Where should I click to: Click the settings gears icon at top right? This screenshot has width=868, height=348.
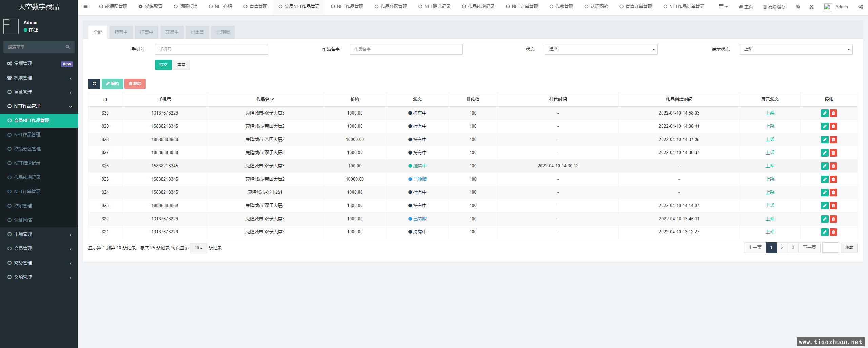860,7
